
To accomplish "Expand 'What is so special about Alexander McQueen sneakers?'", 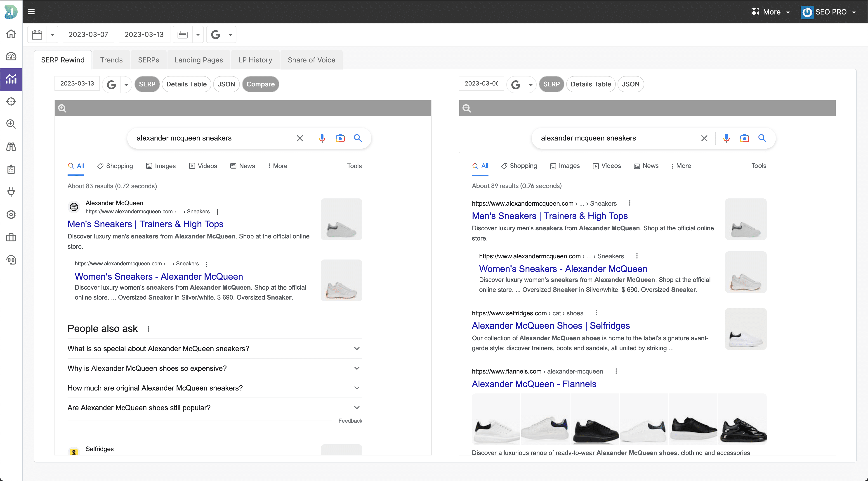I will tap(215, 349).
